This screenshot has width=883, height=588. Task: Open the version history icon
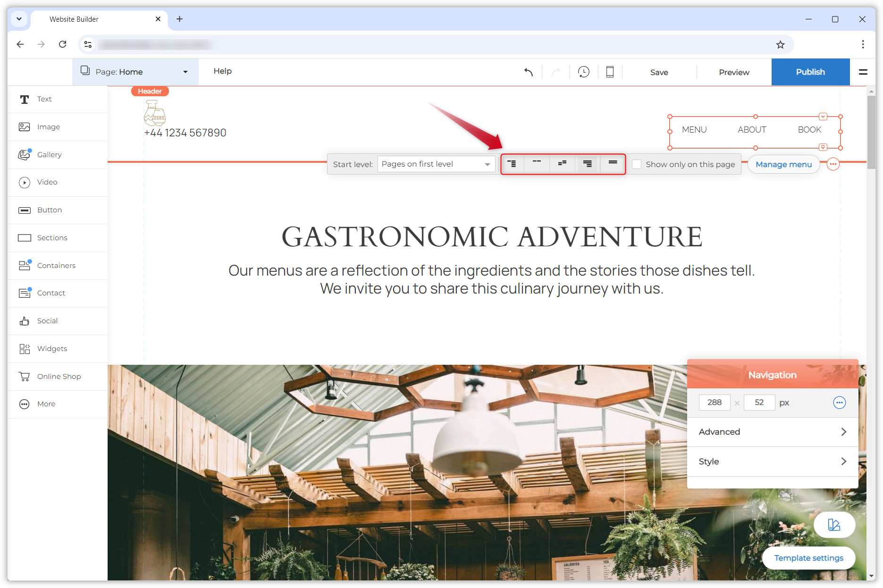click(583, 72)
